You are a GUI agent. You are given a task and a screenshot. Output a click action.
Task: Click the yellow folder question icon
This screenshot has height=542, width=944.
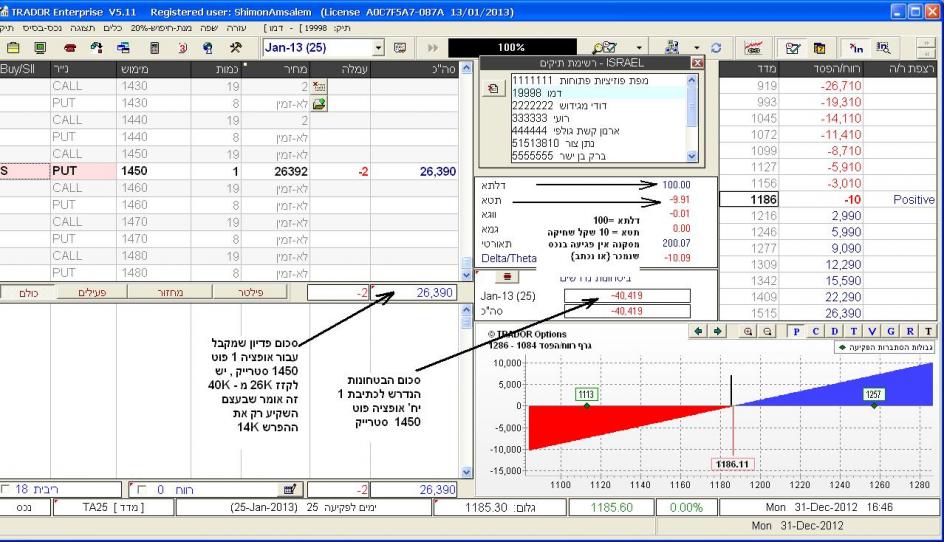pos(819,48)
